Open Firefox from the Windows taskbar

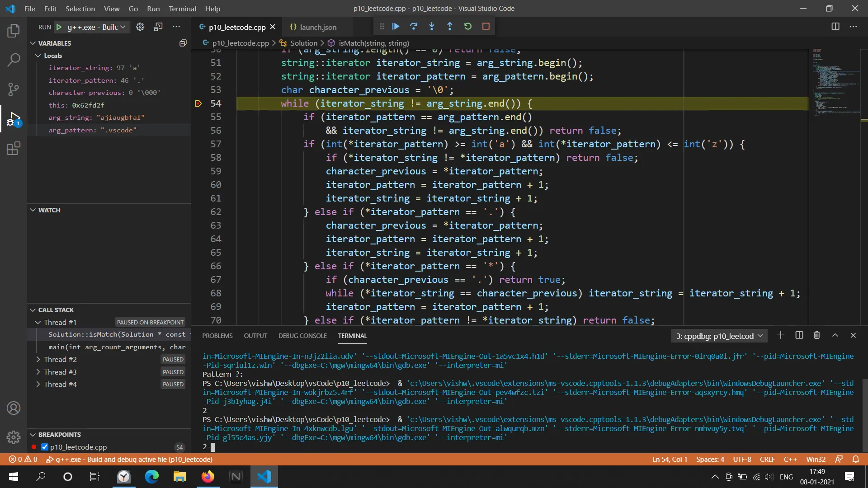208,477
